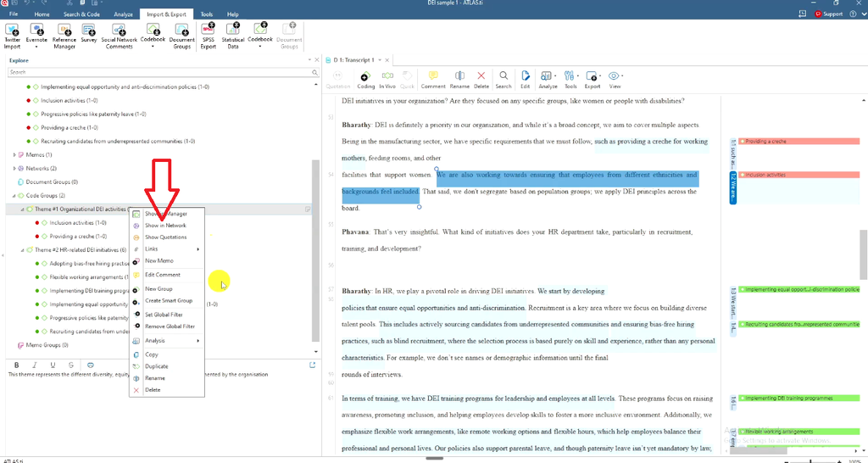Select Memo Groups (0) in tree

pyautogui.click(x=47, y=345)
